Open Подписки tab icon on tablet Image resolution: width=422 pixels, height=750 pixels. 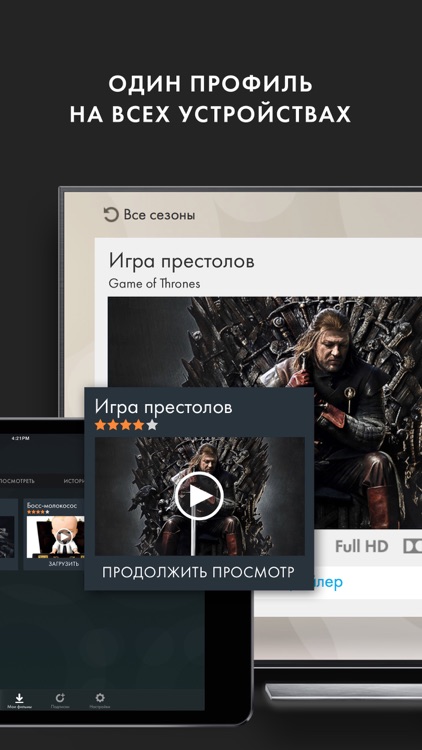tap(60, 700)
